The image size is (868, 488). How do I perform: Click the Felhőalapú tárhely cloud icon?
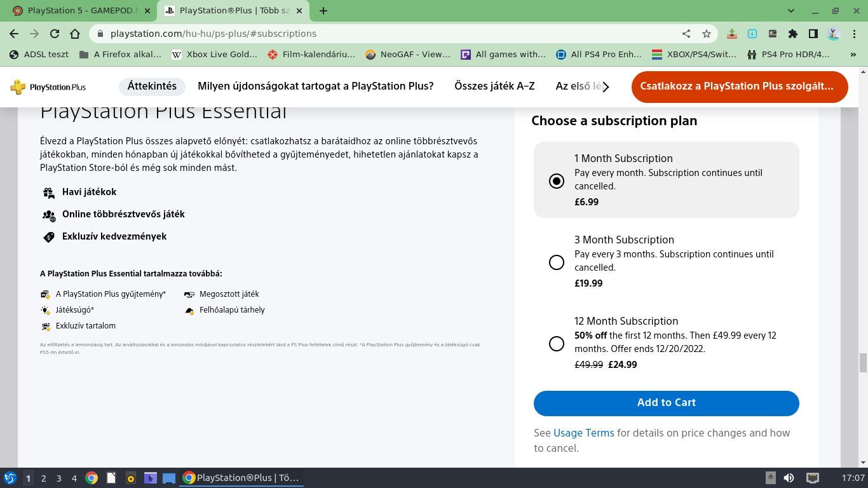pos(189,310)
